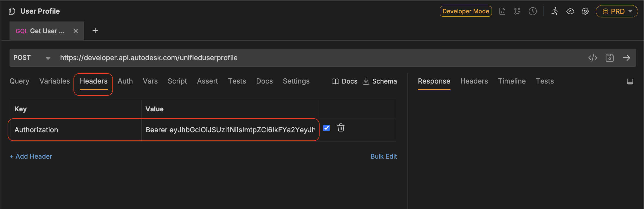This screenshot has height=209, width=644.
Task: Open the gear settings icon
Action: (x=585, y=11)
